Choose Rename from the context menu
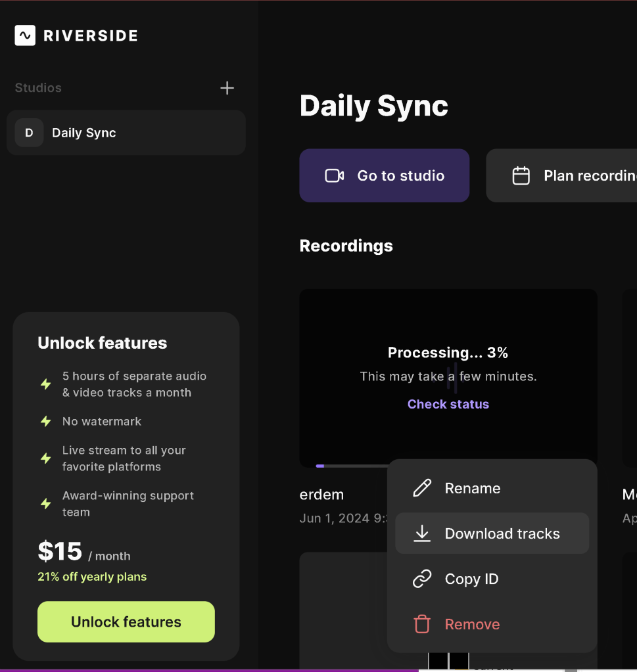 (492, 488)
